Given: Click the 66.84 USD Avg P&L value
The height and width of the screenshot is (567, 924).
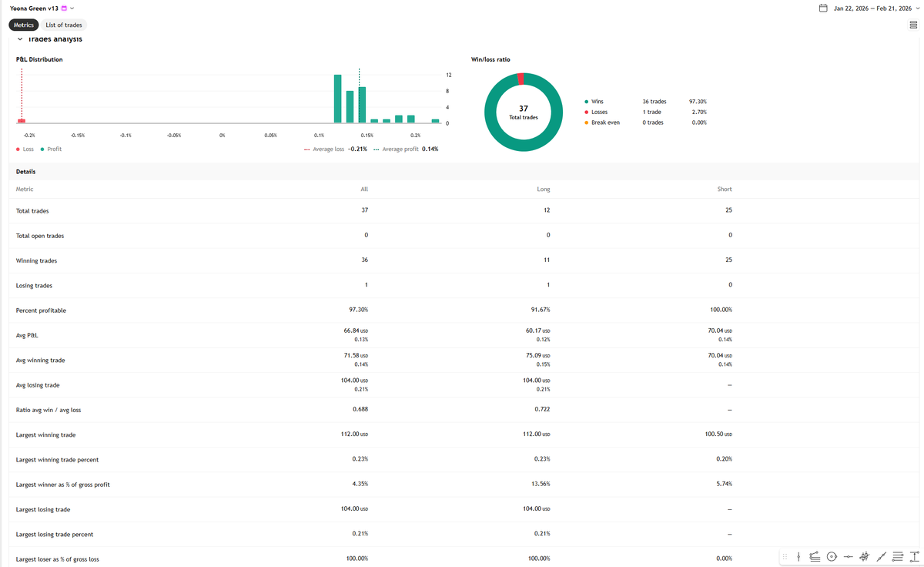Looking at the screenshot, I should [x=357, y=330].
